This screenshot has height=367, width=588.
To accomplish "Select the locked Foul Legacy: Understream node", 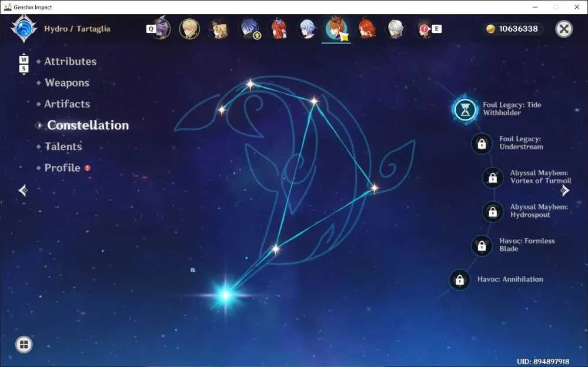I will tap(482, 144).
